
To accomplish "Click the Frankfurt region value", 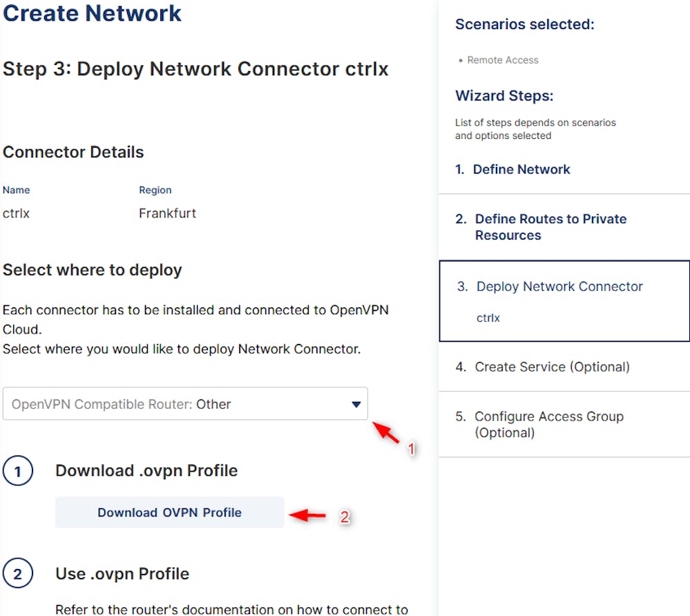I will 167,213.
